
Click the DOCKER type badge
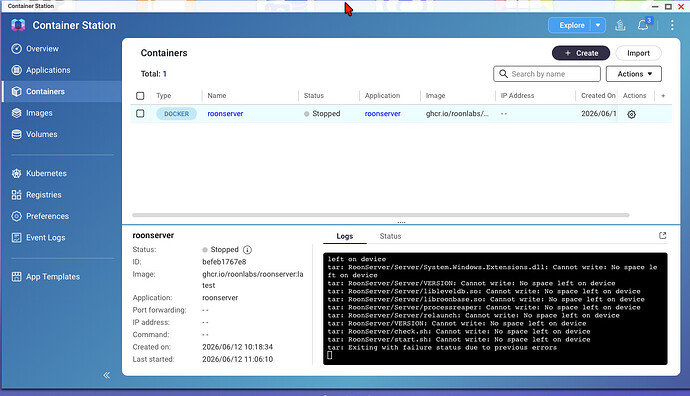[x=176, y=114]
